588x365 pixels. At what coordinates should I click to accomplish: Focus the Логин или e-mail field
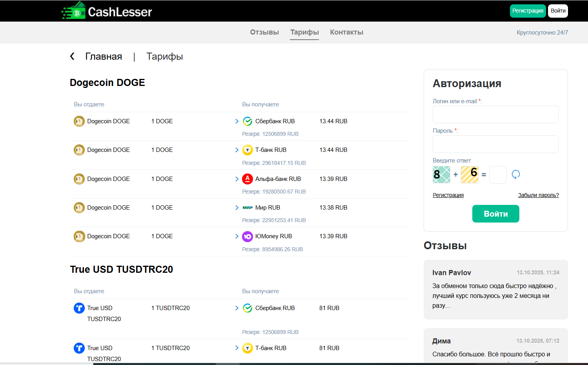pyautogui.click(x=495, y=115)
